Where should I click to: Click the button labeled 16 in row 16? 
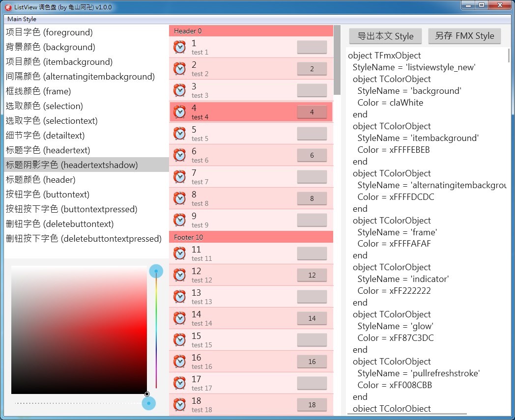312,362
